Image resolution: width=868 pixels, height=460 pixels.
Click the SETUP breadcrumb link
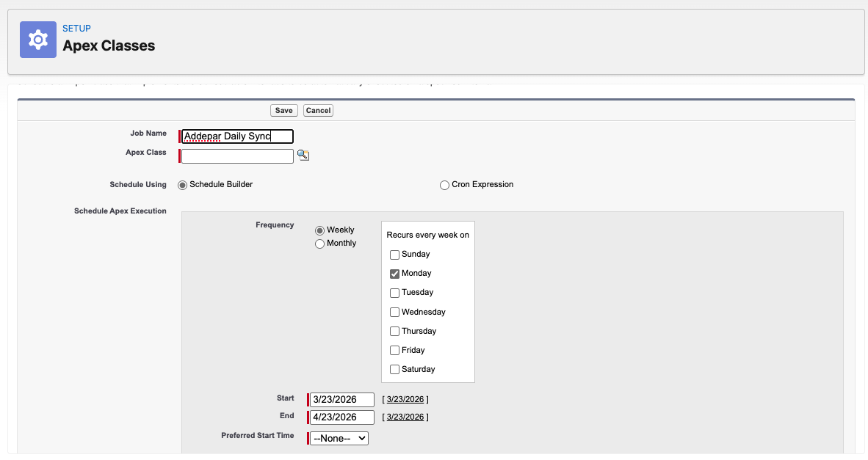(76, 28)
